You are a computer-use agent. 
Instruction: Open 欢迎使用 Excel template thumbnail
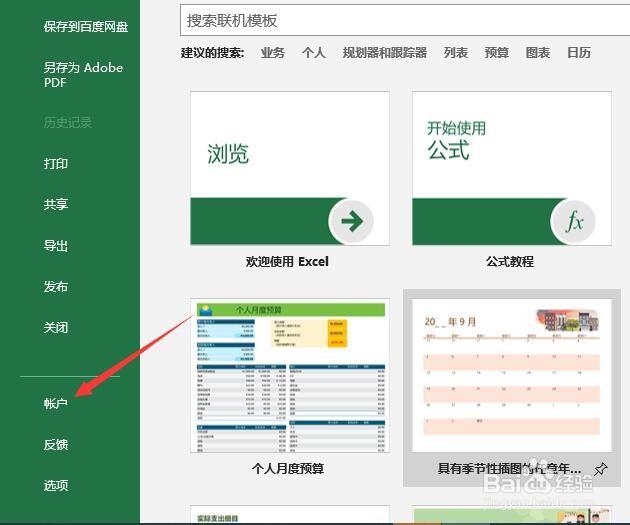290,168
